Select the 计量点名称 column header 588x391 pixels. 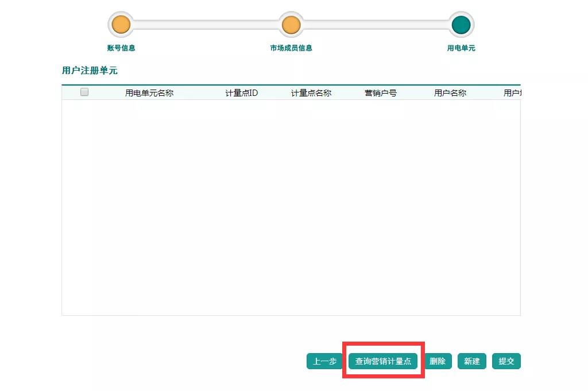[x=311, y=93]
